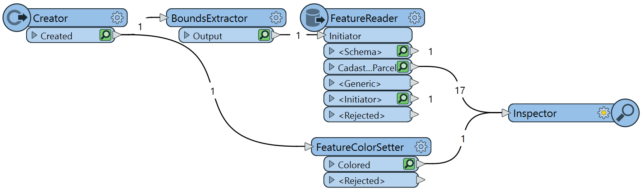Click the Creator round arrow icon
This screenshot has width=644, height=193.
15,18
